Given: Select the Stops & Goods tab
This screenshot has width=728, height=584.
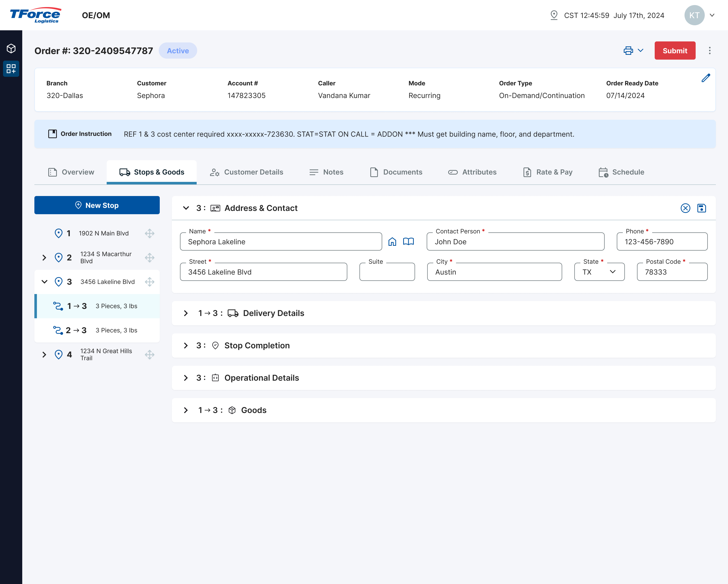Looking at the screenshot, I should (x=152, y=172).
